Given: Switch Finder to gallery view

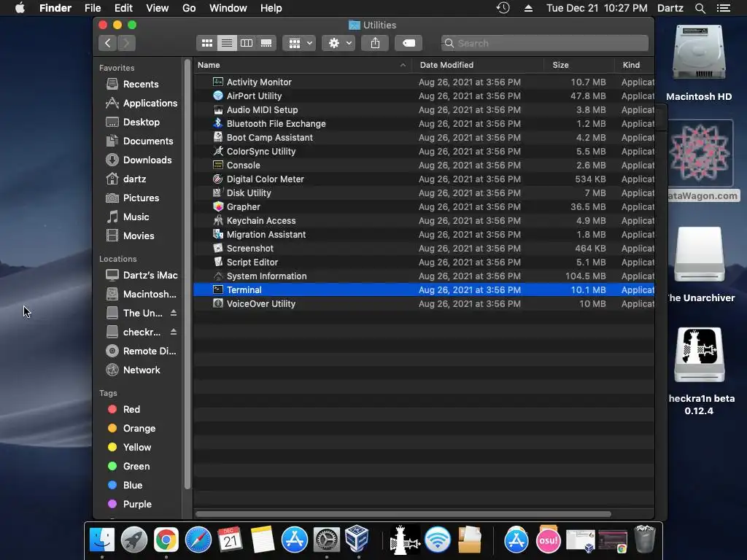Looking at the screenshot, I should point(266,43).
